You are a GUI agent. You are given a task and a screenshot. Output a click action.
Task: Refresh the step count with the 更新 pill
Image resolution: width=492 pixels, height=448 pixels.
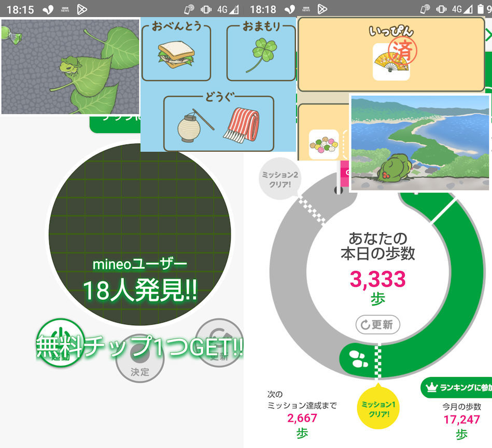[x=377, y=325]
